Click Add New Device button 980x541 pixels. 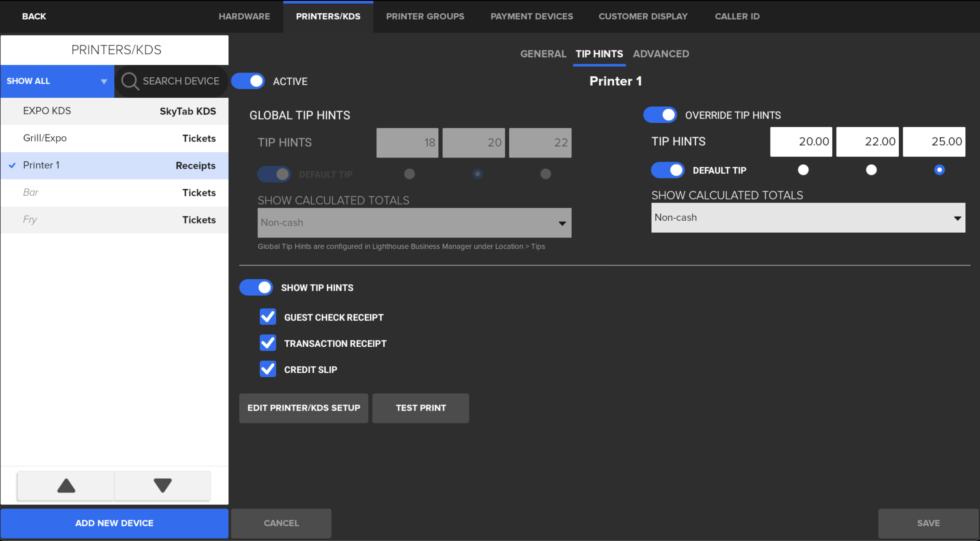(114, 523)
